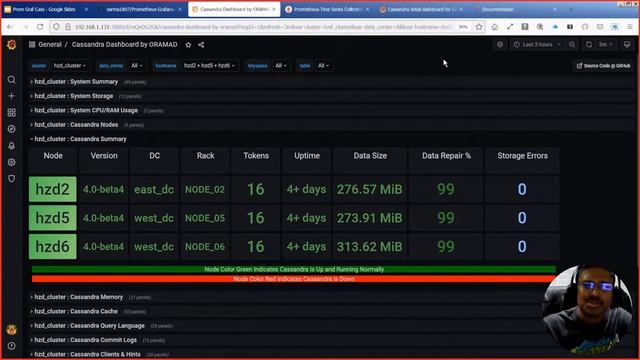Zoom out the time range
The width and height of the screenshot is (640, 360).
pos(572,44)
